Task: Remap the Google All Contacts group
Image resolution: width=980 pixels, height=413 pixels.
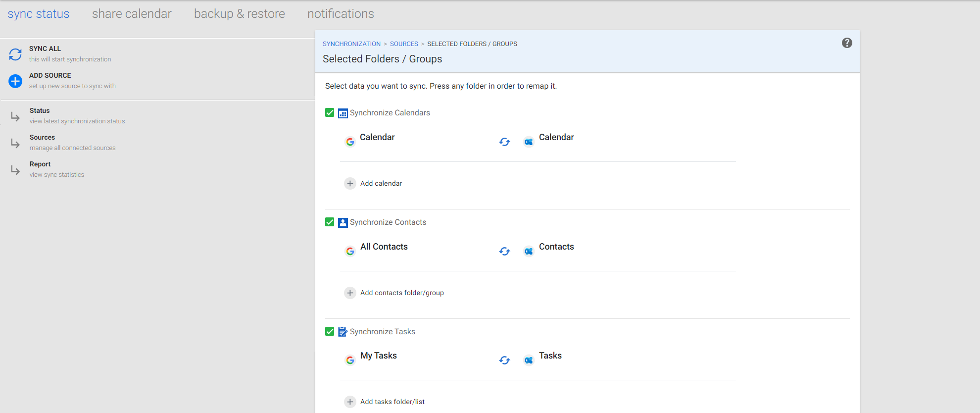Action: point(384,247)
